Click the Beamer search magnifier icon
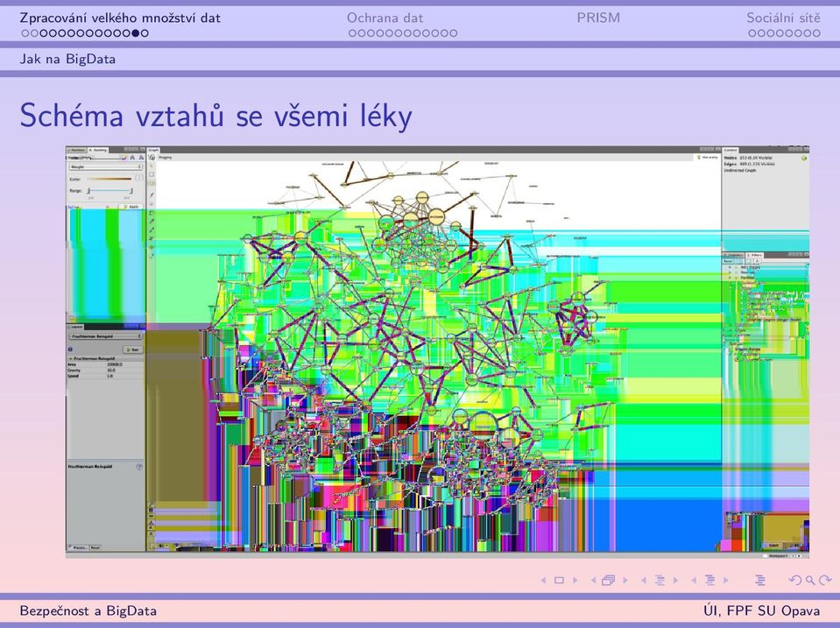Image resolution: width=840 pixels, height=628 pixels. point(810,581)
